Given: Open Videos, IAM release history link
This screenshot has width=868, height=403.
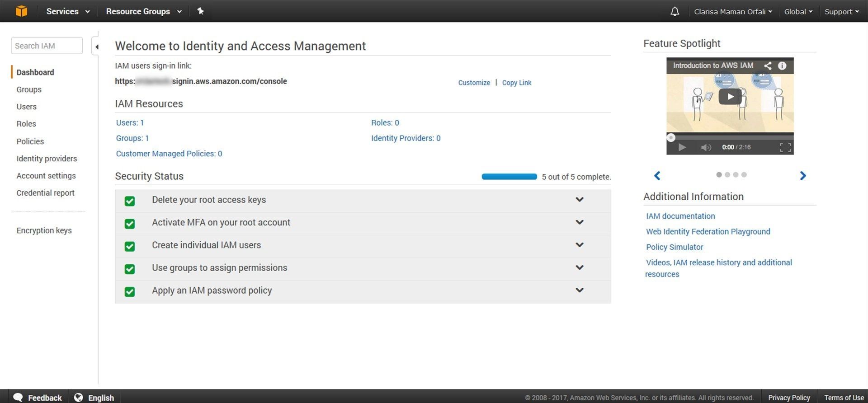Looking at the screenshot, I should click(x=718, y=268).
